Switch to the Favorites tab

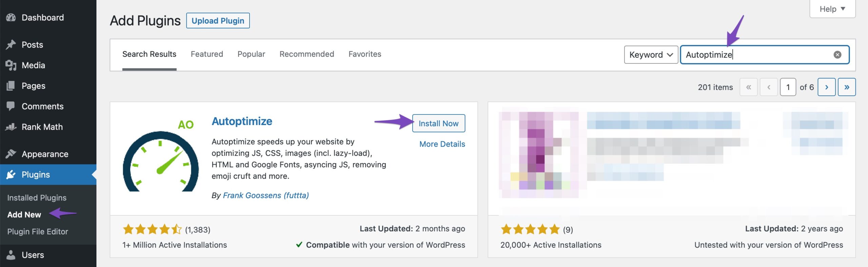pyautogui.click(x=365, y=54)
